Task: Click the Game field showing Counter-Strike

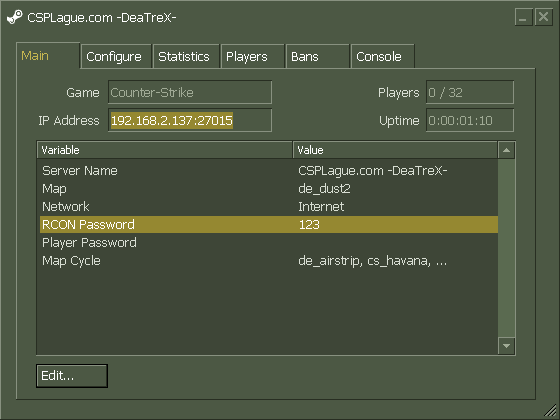Action: click(190, 92)
